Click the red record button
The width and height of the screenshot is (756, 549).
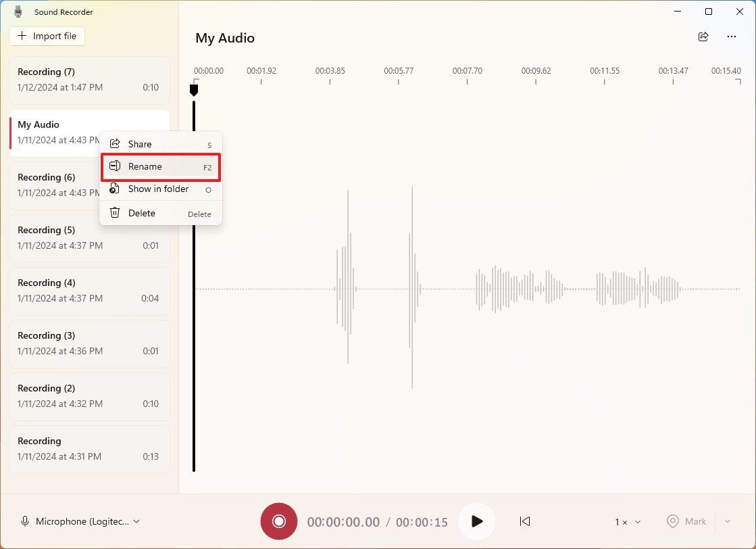point(278,521)
